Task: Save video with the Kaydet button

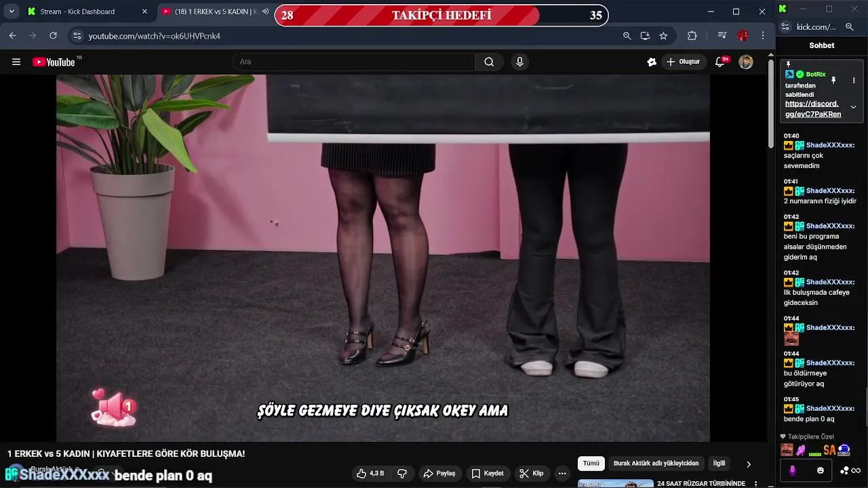Action: pyautogui.click(x=488, y=473)
